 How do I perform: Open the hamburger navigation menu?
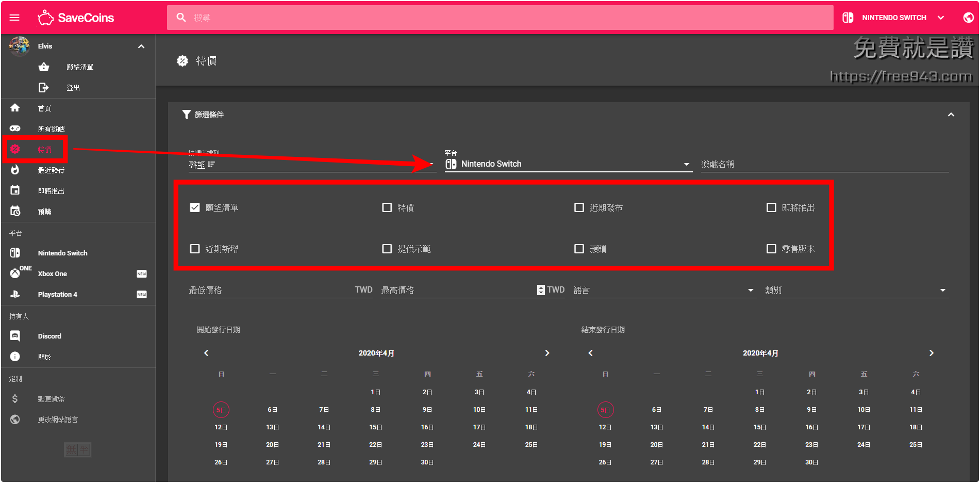pos(14,18)
